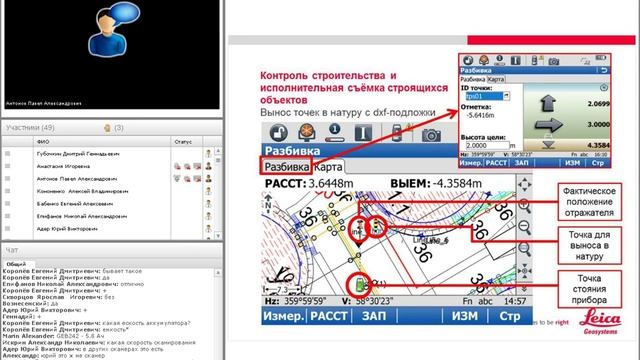
Task: Click the controller device icon in large toolbar
Action: click(397, 133)
